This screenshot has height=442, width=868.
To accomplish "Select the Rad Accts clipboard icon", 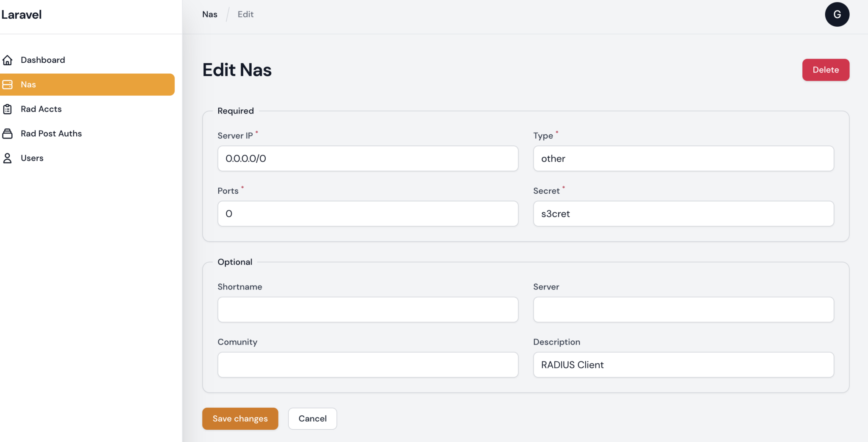I will [x=8, y=109].
